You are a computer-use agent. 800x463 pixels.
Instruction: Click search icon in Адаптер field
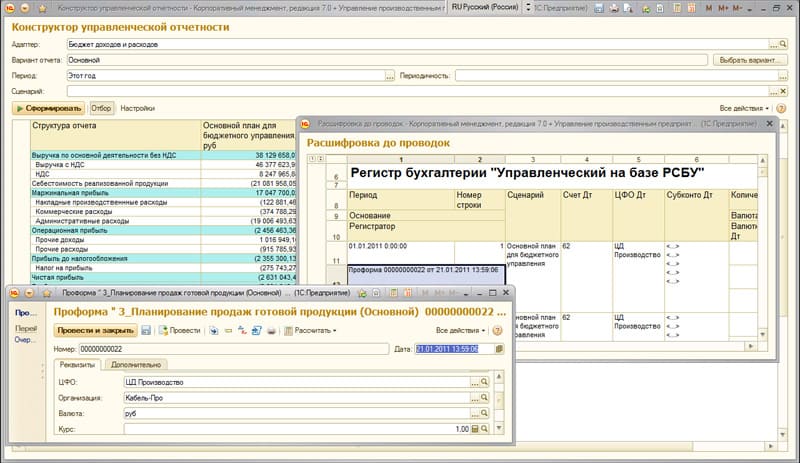click(783, 44)
